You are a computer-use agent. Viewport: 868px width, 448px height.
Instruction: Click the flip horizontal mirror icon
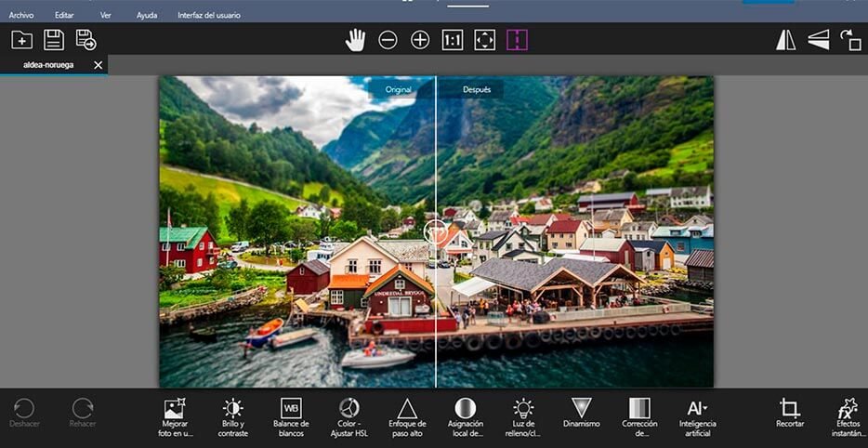pos(785,40)
